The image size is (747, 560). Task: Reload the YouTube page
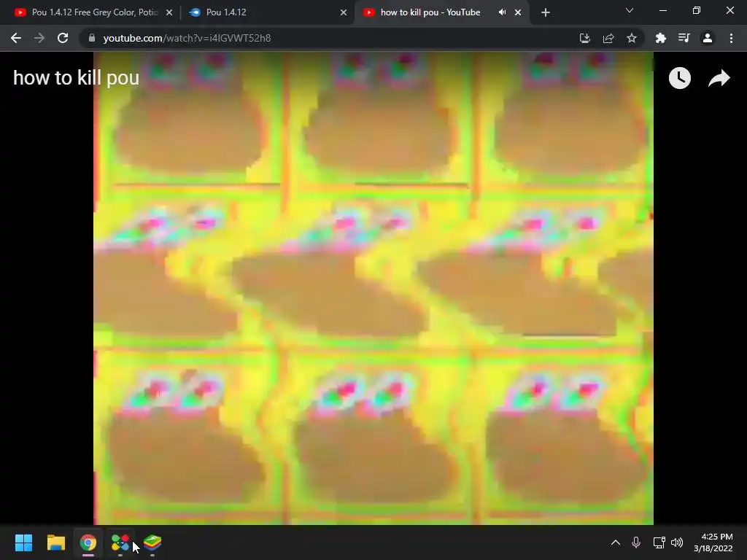[63, 38]
